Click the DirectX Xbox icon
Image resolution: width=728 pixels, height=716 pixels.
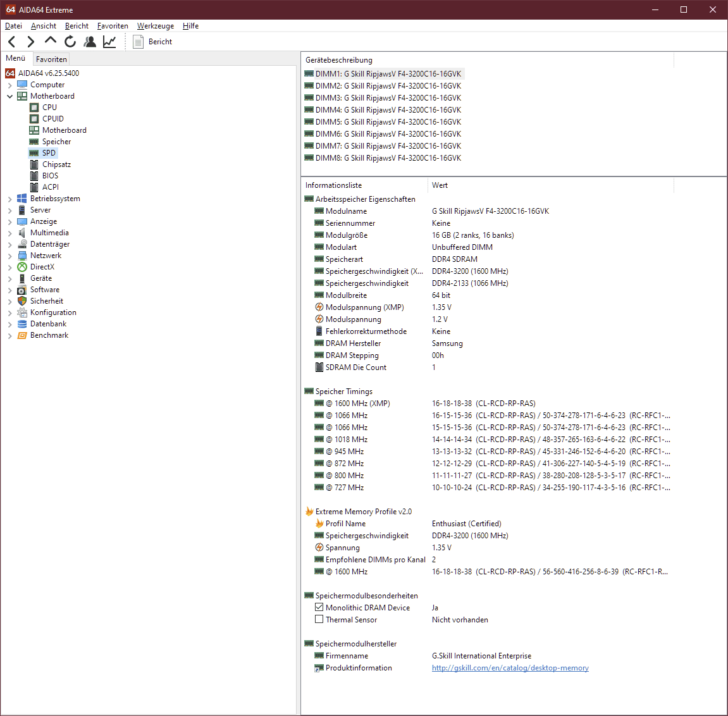point(22,267)
